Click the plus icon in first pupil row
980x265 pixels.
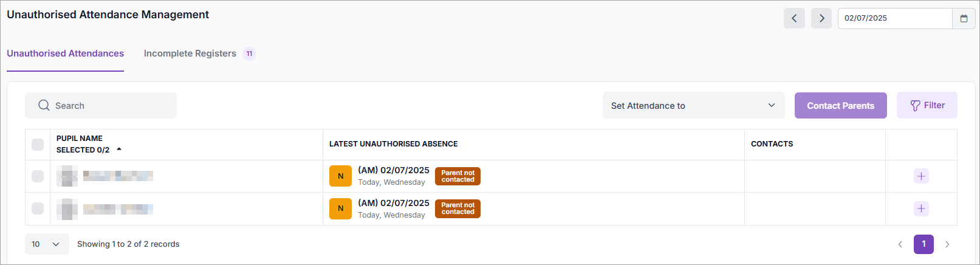tap(921, 176)
